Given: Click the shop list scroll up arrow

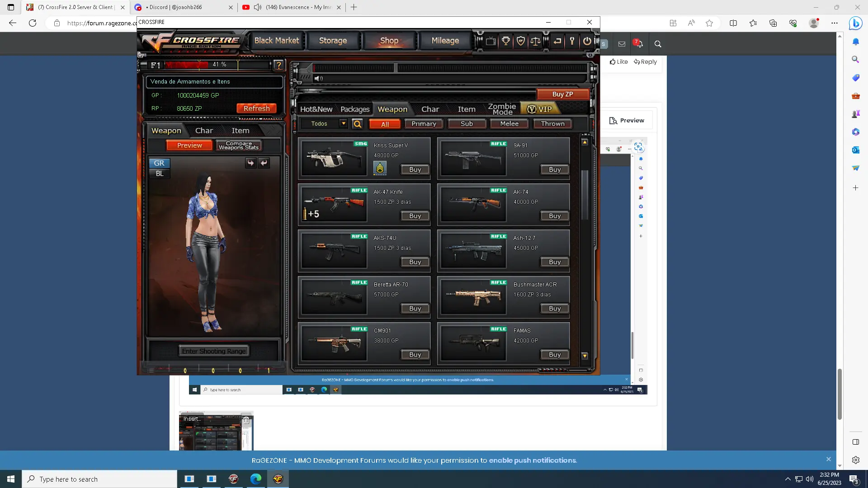Looking at the screenshot, I should [x=585, y=142].
